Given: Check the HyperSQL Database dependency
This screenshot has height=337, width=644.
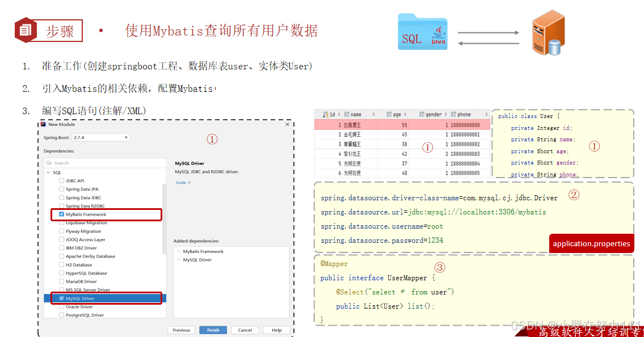Looking at the screenshot, I should (x=61, y=273).
